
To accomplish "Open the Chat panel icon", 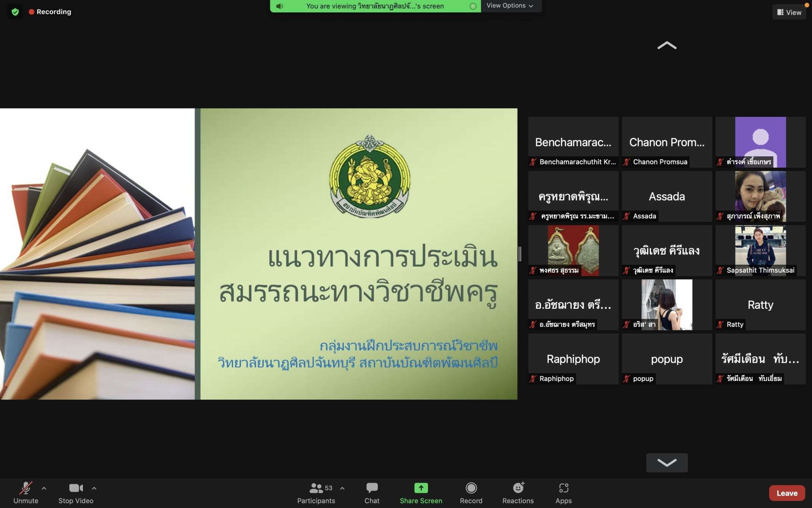I will (x=372, y=488).
